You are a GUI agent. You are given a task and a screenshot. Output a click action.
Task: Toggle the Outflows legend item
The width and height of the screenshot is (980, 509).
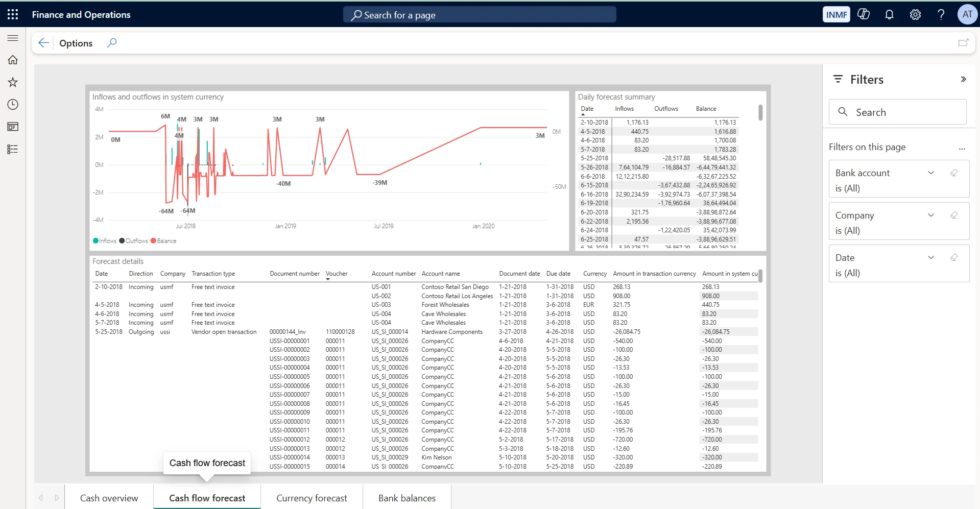[x=133, y=241]
